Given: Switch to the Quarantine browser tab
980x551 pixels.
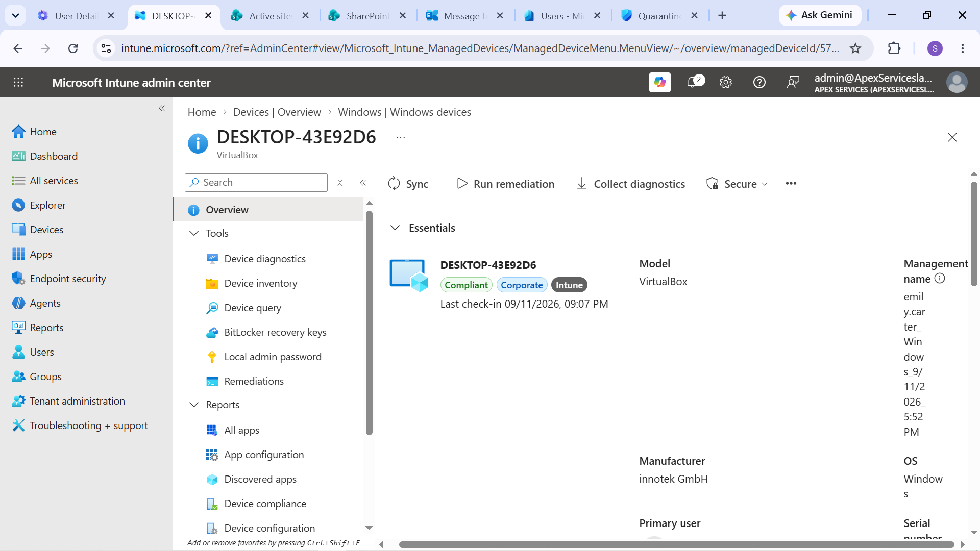Looking at the screenshot, I should 658,16.
